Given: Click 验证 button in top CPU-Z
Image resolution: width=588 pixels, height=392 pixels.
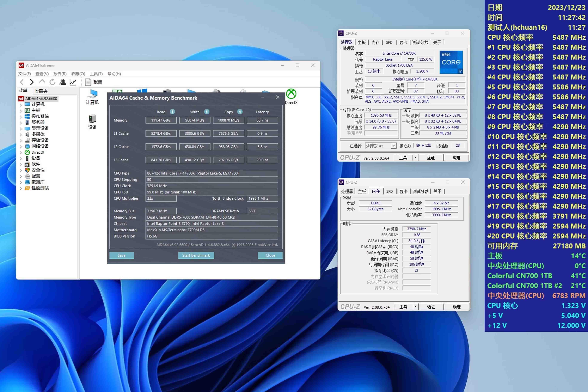Looking at the screenshot, I should (431, 158).
